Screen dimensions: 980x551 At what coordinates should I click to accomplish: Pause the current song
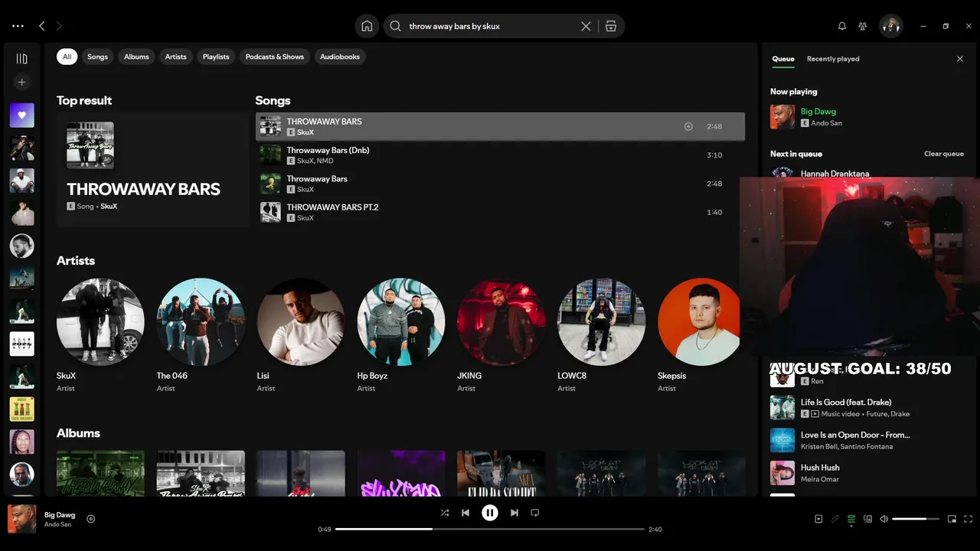pos(490,513)
